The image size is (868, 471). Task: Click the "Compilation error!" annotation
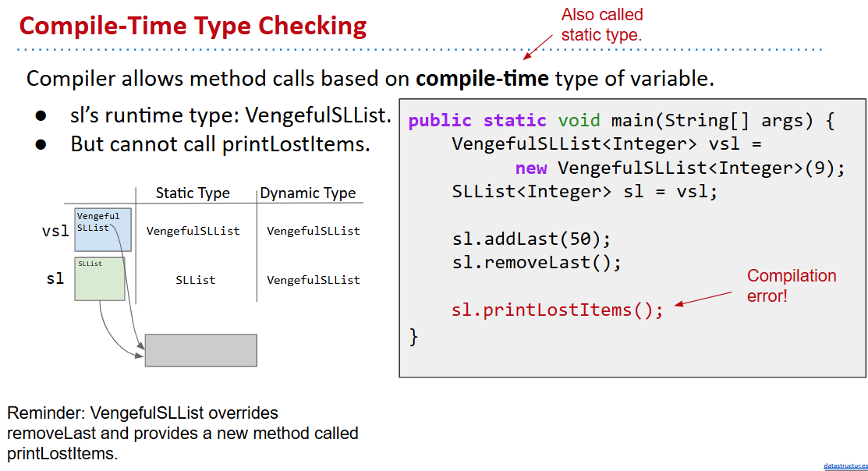click(791, 285)
